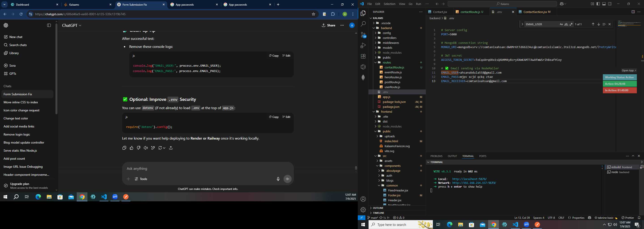Open the VS Code Explorer view icon
Viewport: 644px width, 229px height.
coord(363,13)
